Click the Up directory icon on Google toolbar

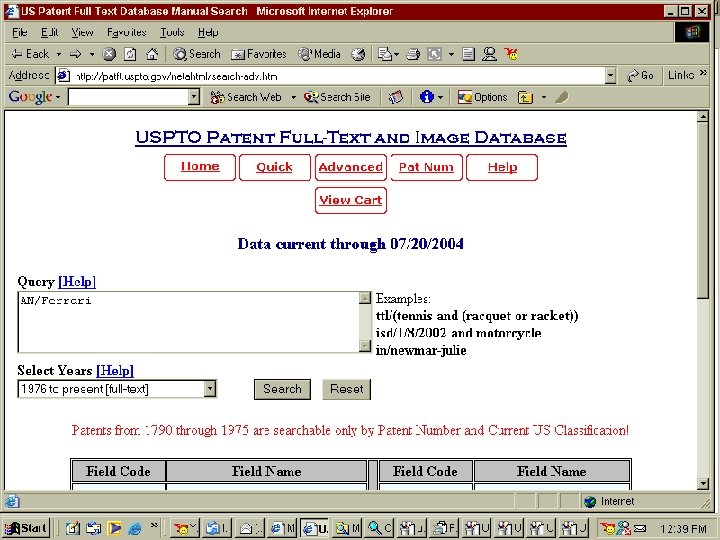(525, 97)
